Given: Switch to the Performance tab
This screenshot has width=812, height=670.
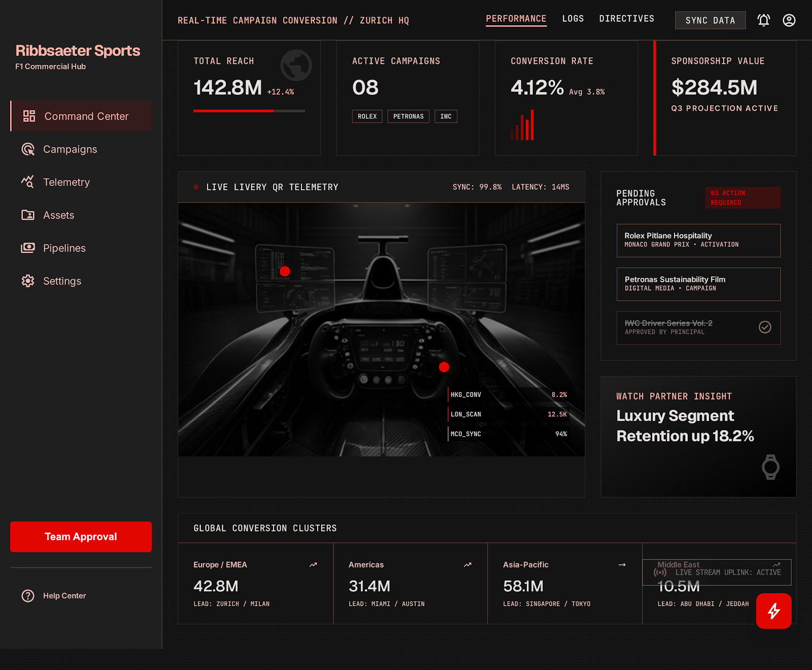Looking at the screenshot, I should [x=516, y=19].
